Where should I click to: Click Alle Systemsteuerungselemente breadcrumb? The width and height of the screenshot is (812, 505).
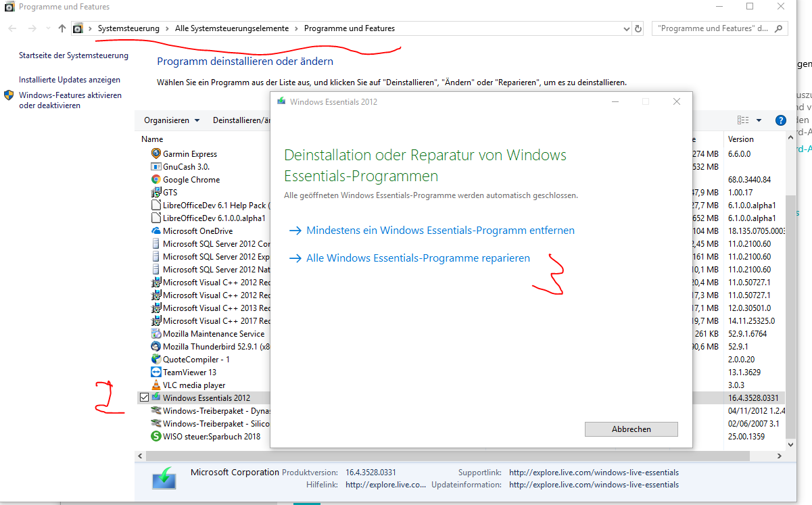(x=232, y=28)
